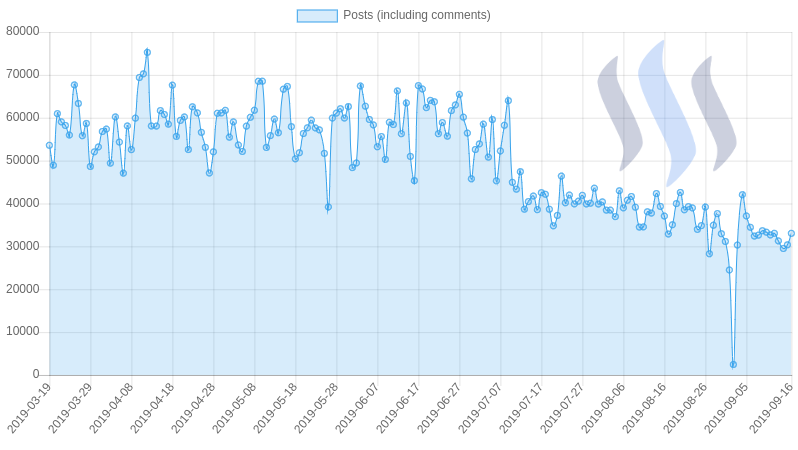Click the 80000 y-axis label
This screenshot has height=450, width=798.
(x=23, y=32)
